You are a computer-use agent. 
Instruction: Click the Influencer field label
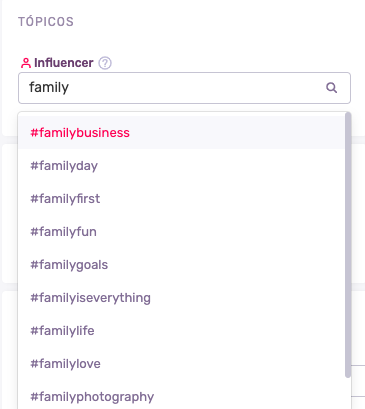(x=63, y=63)
